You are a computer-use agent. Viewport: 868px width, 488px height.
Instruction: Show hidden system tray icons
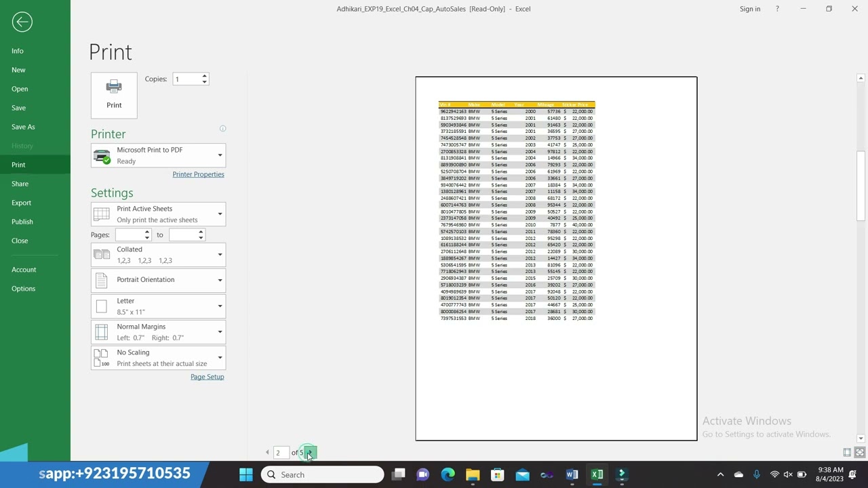(x=720, y=474)
